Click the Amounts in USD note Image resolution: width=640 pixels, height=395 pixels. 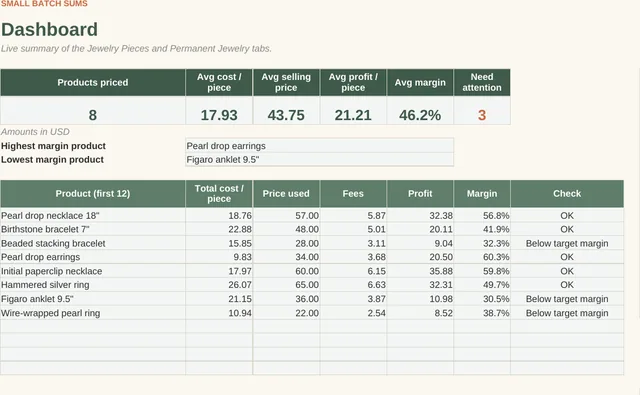point(35,132)
